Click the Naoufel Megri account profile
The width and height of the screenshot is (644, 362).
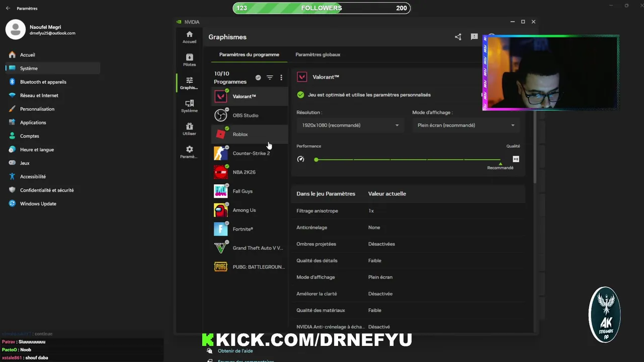click(41, 30)
